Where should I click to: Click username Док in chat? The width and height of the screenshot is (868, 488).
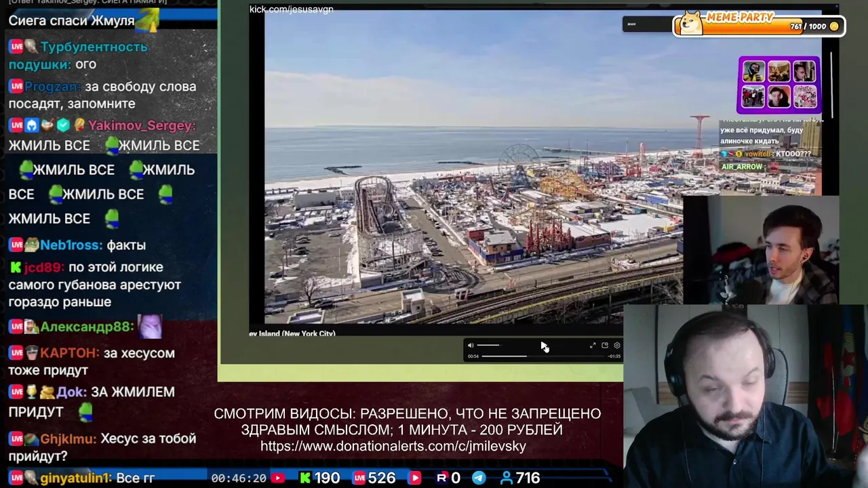[71, 392]
